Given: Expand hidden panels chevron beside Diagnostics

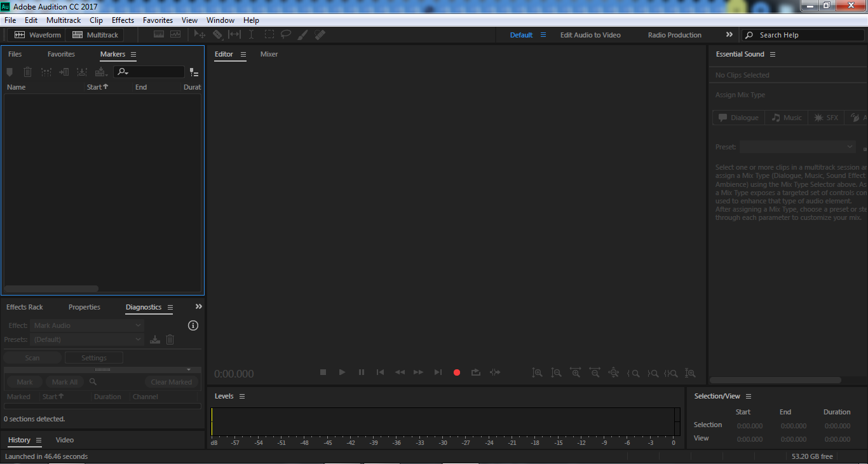Looking at the screenshot, I should (x=198, y=307).
